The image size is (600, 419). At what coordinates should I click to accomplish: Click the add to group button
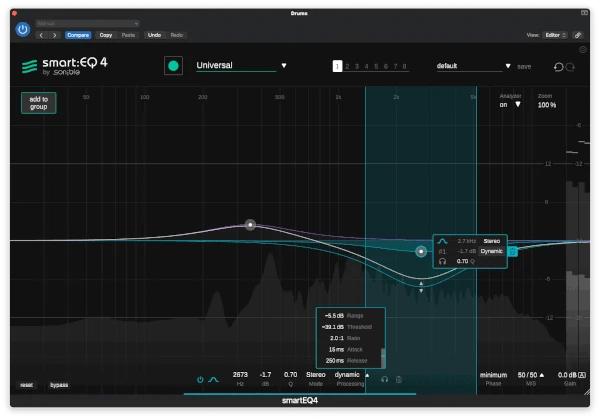tap(39, 103)
